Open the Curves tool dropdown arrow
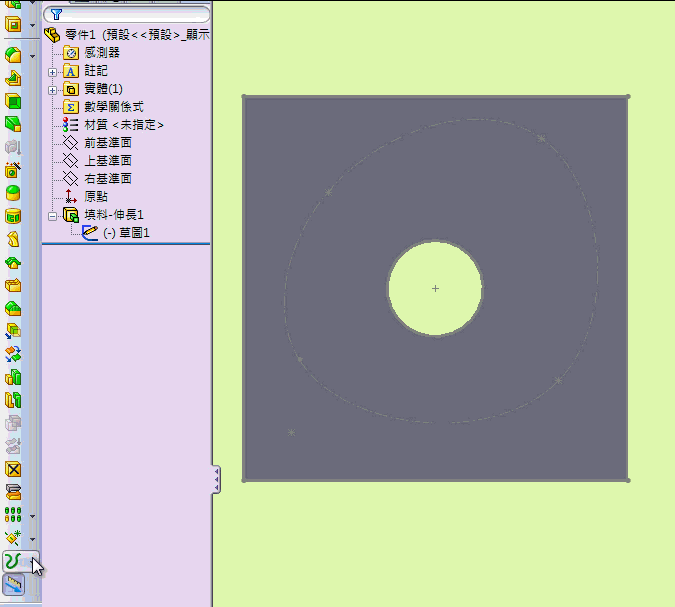 pyautogui.click(x=34, y=561)
